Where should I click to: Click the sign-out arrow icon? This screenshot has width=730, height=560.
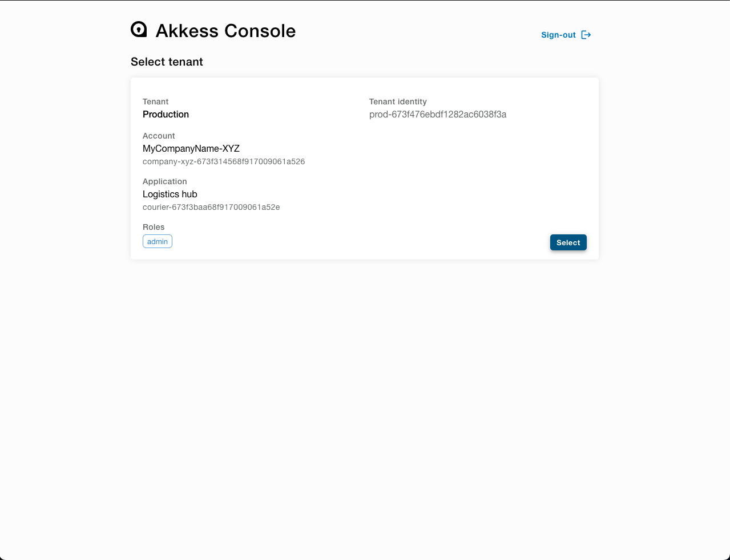pyautogui.click(x=586, y=35)
